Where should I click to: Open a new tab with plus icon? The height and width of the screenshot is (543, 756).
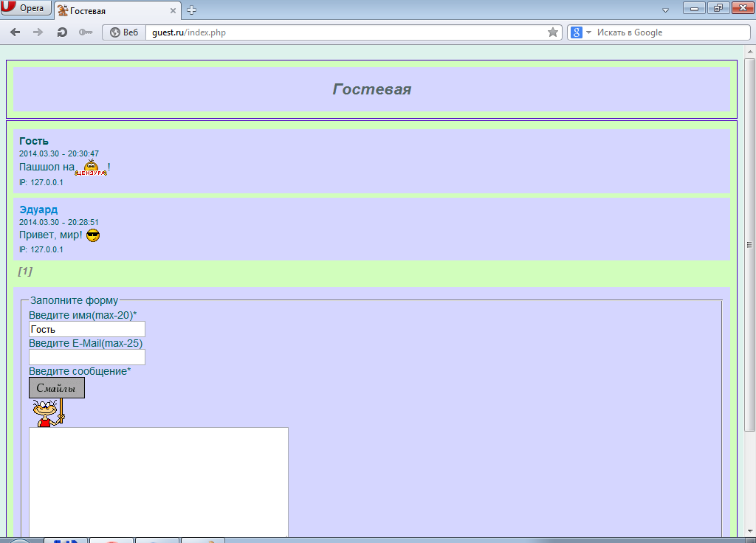[191, 10]
